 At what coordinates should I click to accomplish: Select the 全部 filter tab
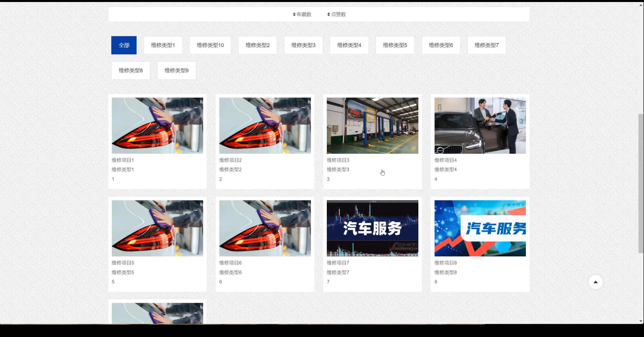[124, 45]
